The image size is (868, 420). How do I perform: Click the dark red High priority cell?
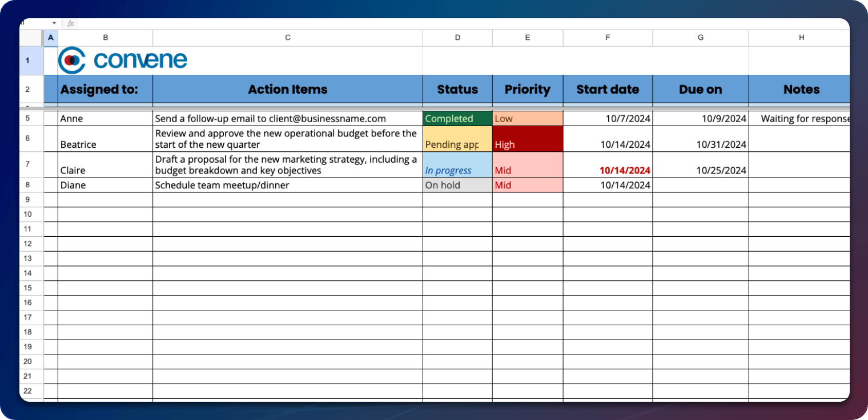coord(527,139)
